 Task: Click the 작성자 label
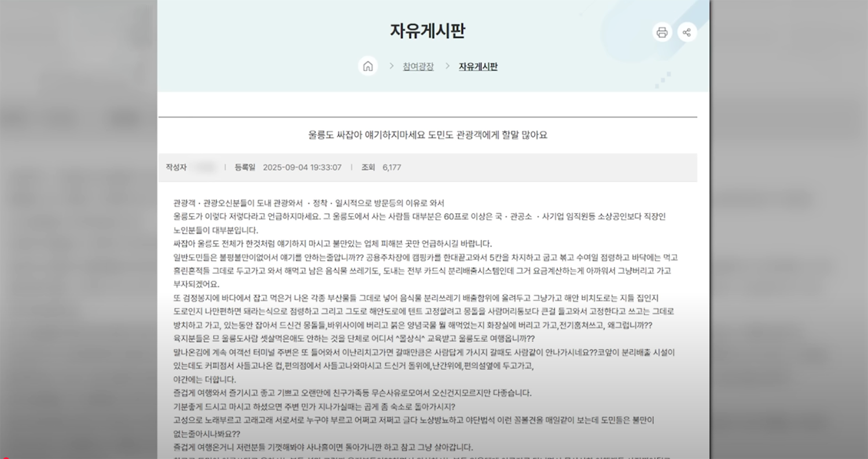coord(176,167)
